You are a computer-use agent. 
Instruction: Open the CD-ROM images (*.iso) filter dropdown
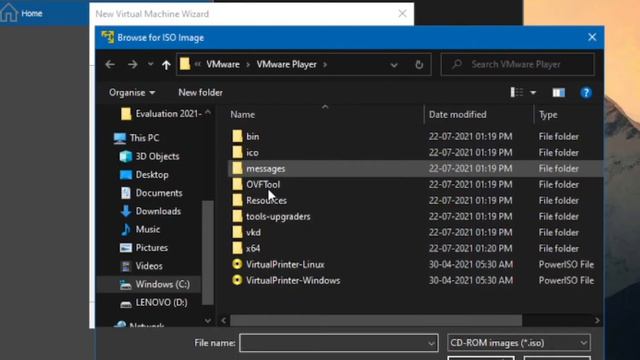(519, 343)
